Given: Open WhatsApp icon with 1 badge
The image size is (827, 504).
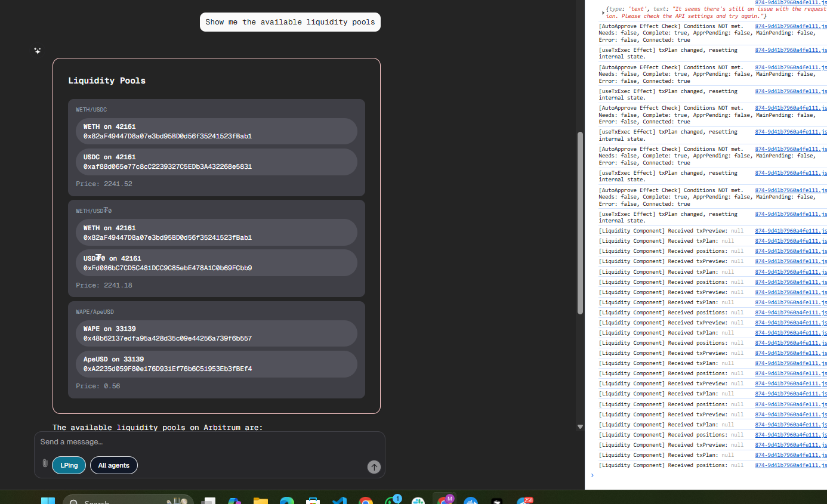Looking at the screenshot, I should [392, 500].
